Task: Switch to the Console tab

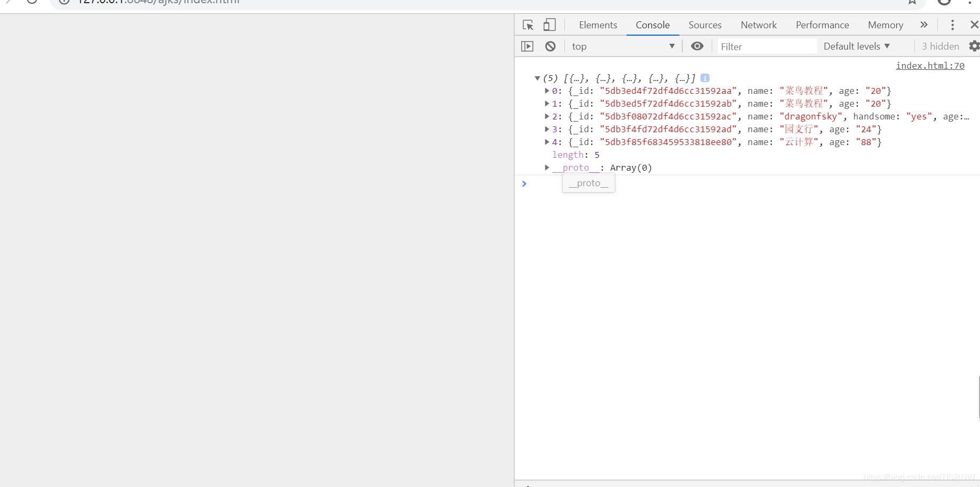Action: click(652, 25)
